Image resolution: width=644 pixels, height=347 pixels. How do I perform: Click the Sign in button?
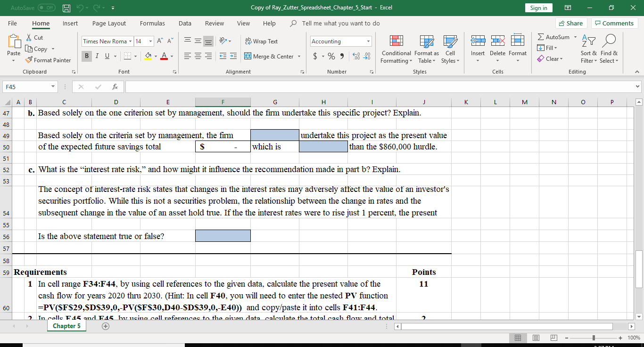[x=538, y=8]
